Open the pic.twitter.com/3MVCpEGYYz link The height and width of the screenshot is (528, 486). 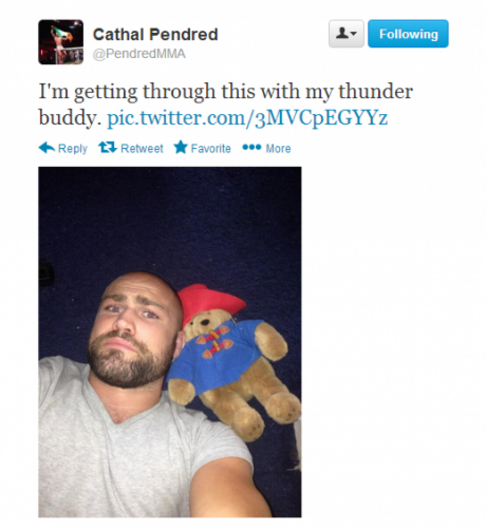coord(247,118)
